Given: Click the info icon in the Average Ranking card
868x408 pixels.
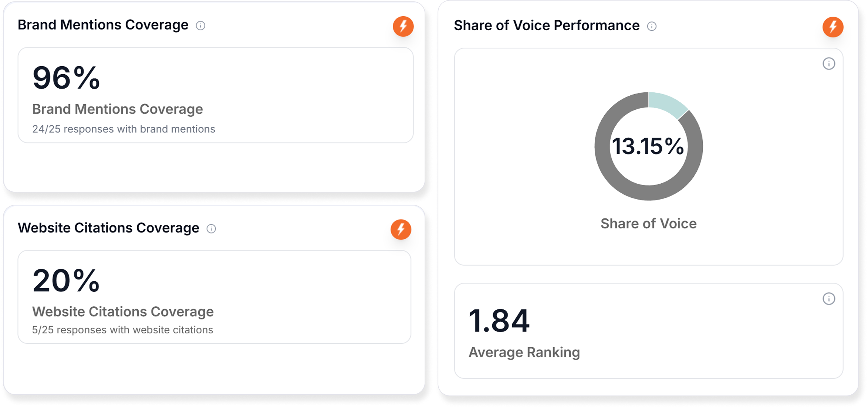Looking at the screenshot, I should 829,299.
